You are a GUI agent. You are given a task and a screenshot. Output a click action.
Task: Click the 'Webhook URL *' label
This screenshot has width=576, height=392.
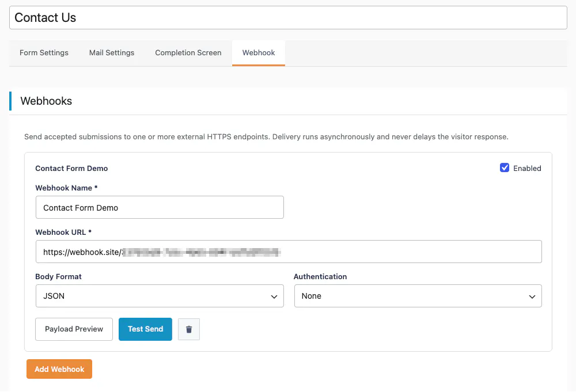63,233
